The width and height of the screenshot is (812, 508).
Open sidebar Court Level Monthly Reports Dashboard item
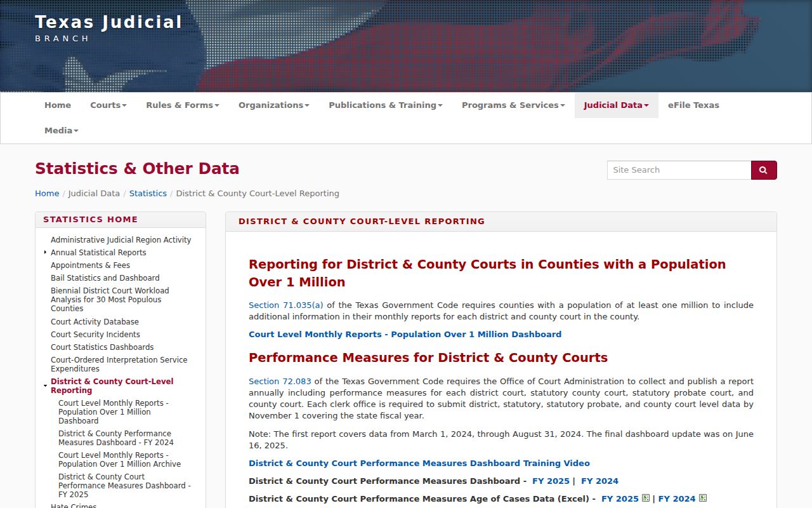(114, 412)
